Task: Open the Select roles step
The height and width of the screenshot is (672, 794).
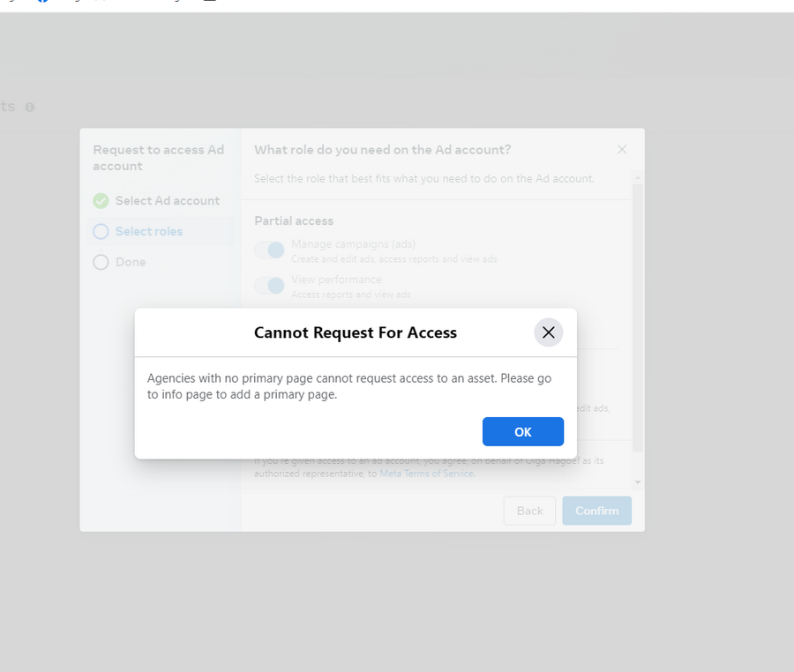Action: (x=149, y=232)
